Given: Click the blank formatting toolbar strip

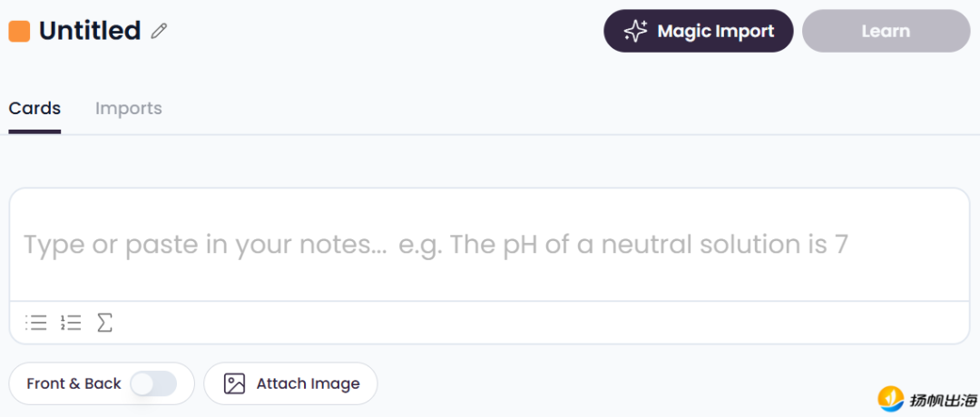Looking at the screenshot, I should (x=544, y=323).
